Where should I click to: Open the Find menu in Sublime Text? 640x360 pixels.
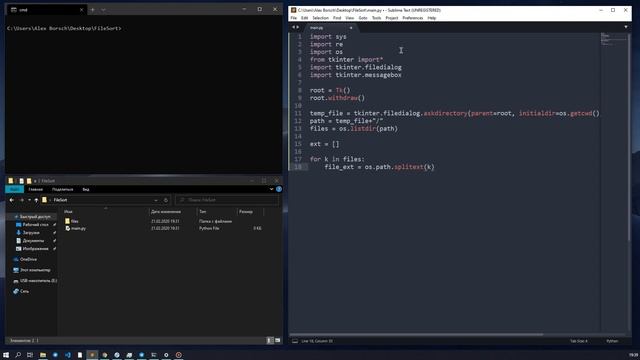[337, 18]
